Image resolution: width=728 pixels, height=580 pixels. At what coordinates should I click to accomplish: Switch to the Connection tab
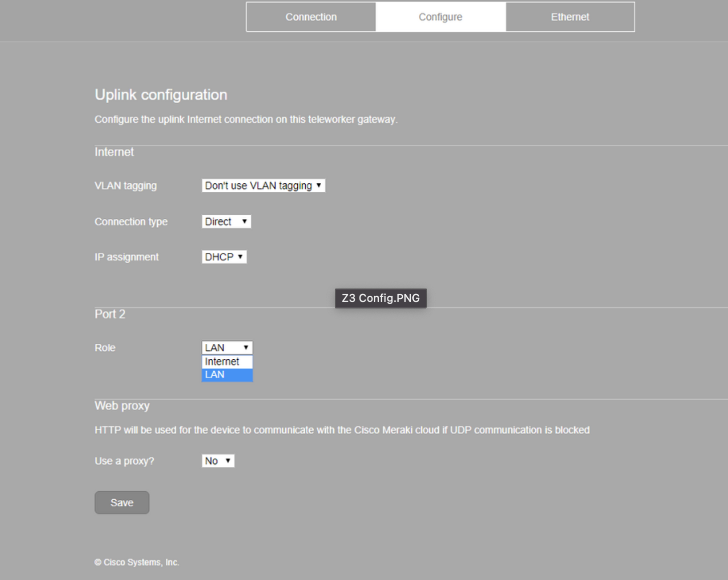pyautogui.click(x=311, y=16)
